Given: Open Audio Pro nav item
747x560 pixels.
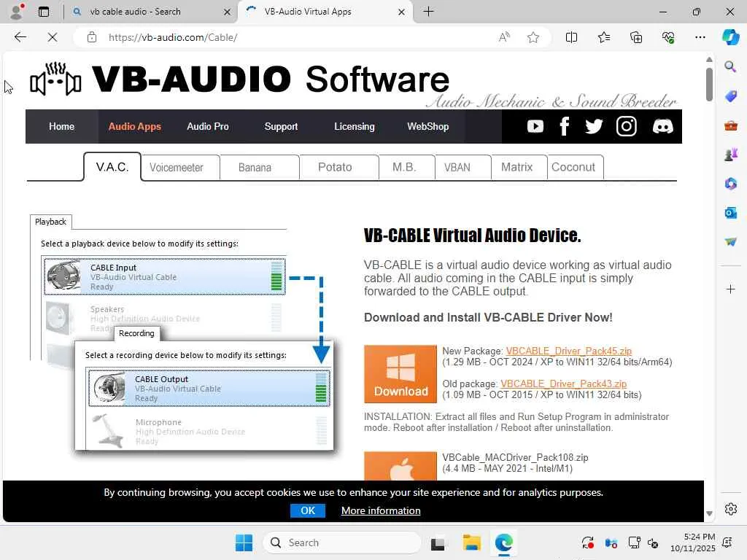Looking at the screenshot, I should (x=208, y=126).
